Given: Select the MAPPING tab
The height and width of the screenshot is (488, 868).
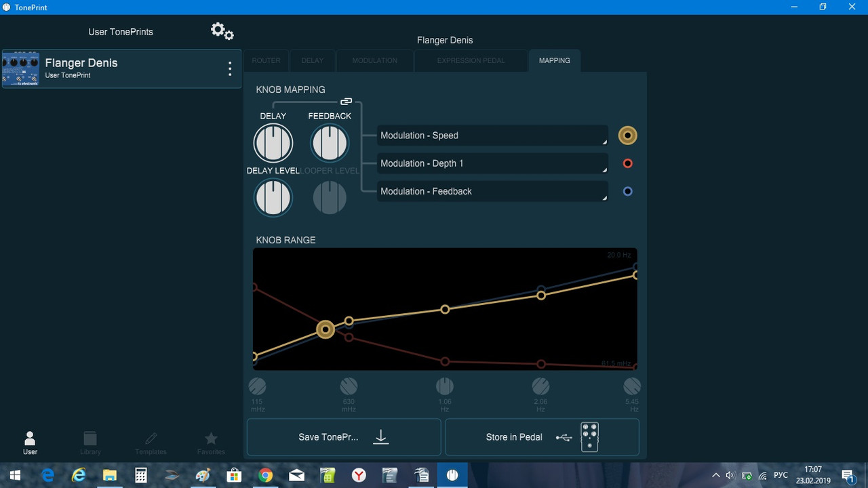Looking at the screenshot, I should (x=555, y=60).
